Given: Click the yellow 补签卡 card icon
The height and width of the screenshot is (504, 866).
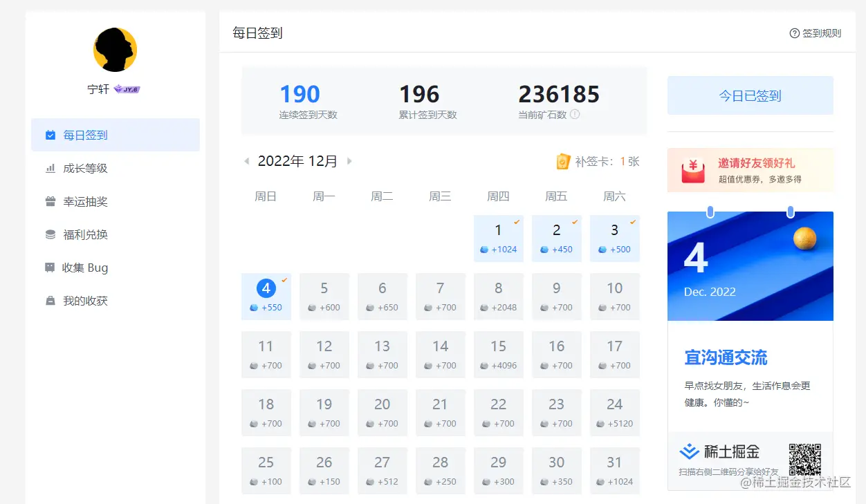Looking at the screenshot, I should 563,161.
